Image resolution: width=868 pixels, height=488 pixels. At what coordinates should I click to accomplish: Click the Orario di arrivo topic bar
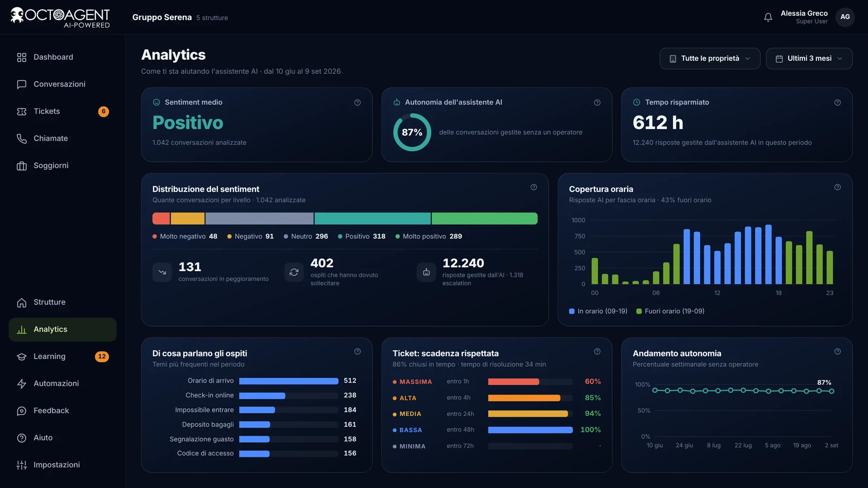point(289,381)
